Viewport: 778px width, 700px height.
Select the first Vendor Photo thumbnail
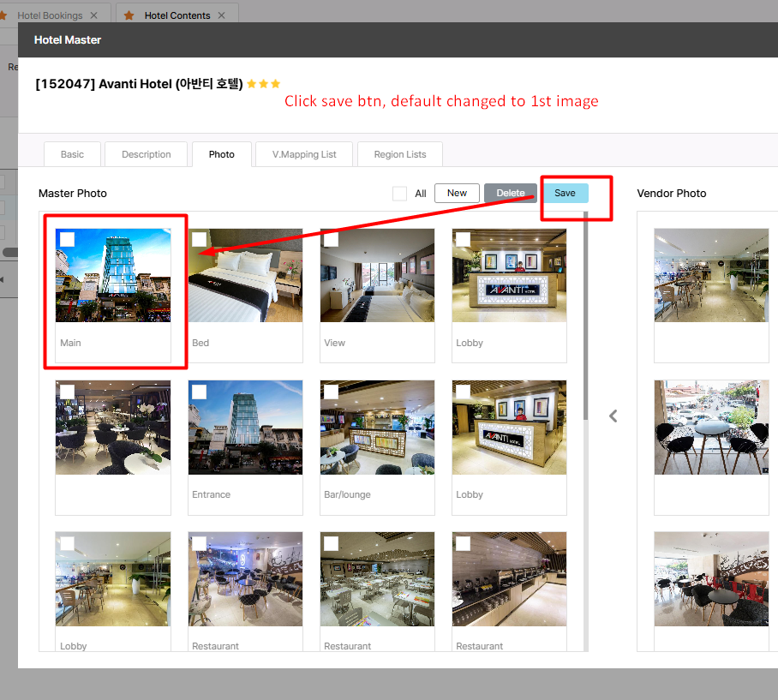(x=711, y=275)
